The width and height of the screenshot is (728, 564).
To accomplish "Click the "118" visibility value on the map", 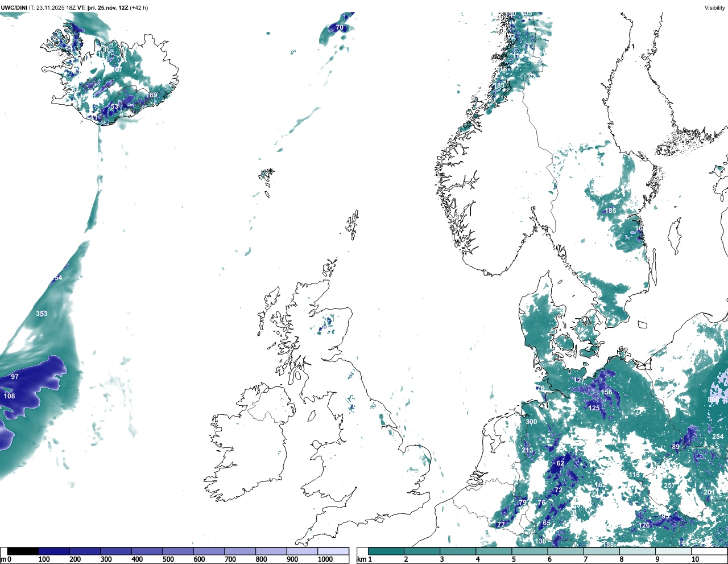I will click(634, 475).
